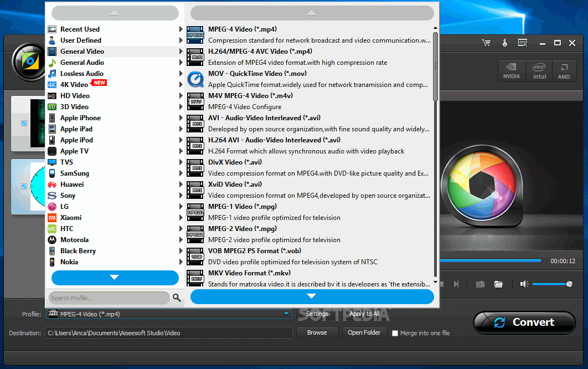Open the Black Berry category

point(115,251)
